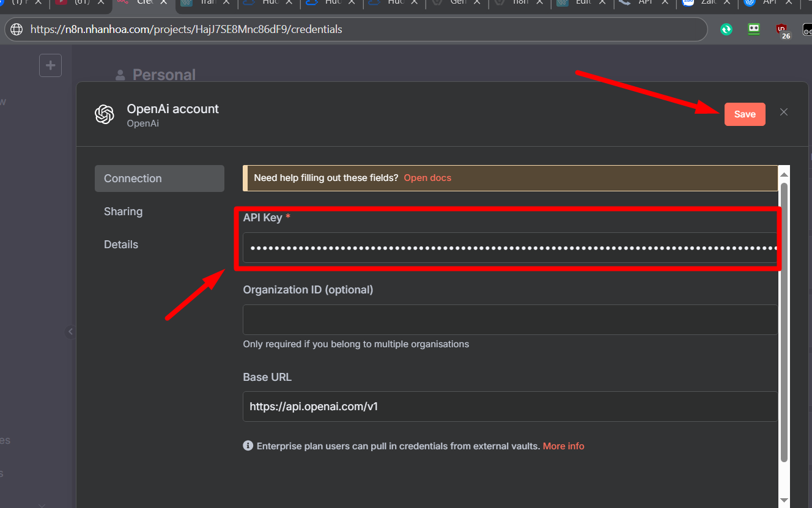
Task: Click the Organization ID (optional) label
Action: 308,290
